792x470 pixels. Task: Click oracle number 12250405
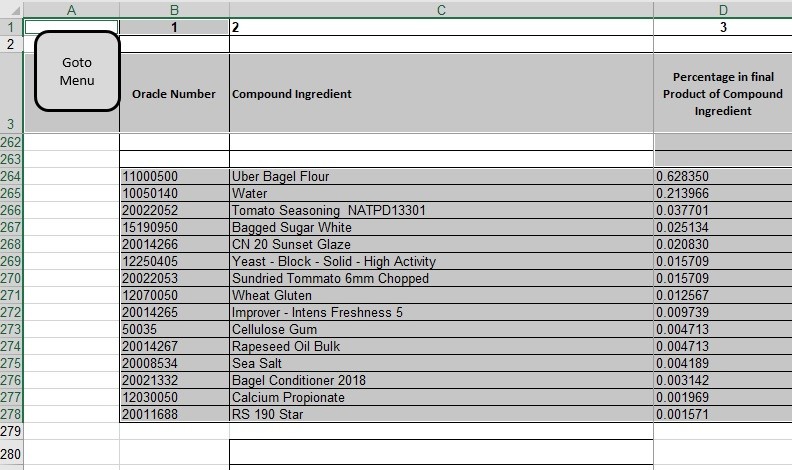(174, 261)
